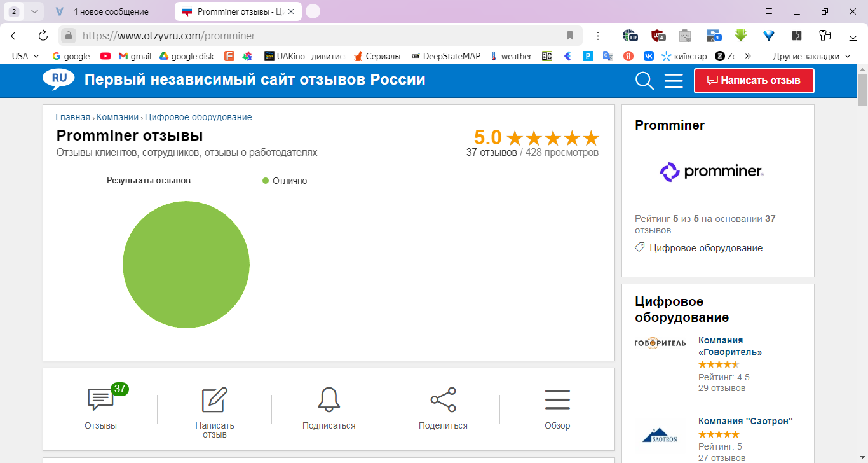This screenshot has height=463, width=868.
Task: Click the five-star 5.0 rating stars
Action: [x=553, y=138]
